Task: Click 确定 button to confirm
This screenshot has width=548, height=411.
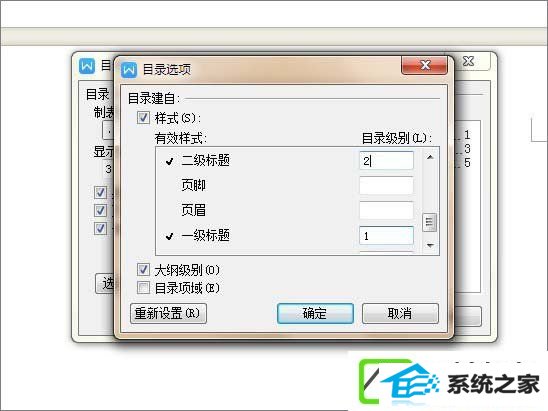Action: tap(315, 313)
